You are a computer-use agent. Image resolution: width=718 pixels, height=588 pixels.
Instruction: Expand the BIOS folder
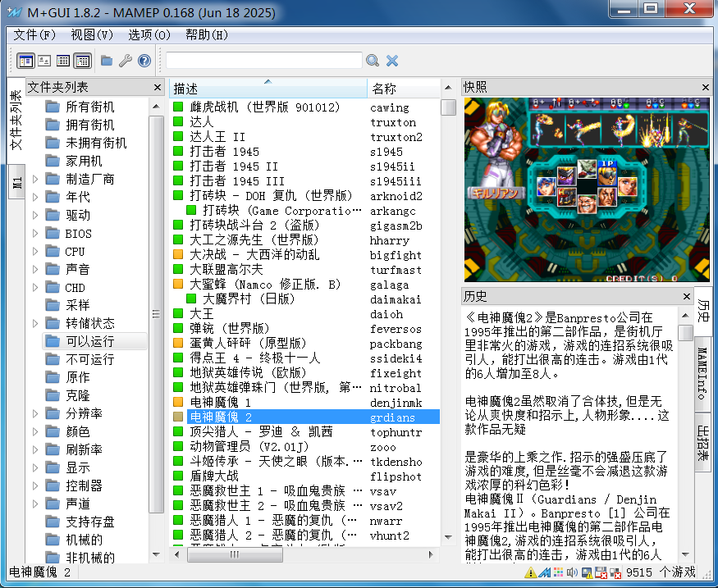(35, 234)
